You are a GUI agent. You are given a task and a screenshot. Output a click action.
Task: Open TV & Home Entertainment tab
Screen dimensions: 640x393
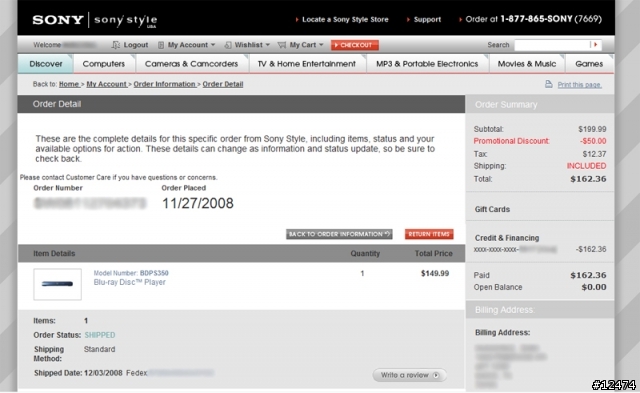[x=307, y=64]
